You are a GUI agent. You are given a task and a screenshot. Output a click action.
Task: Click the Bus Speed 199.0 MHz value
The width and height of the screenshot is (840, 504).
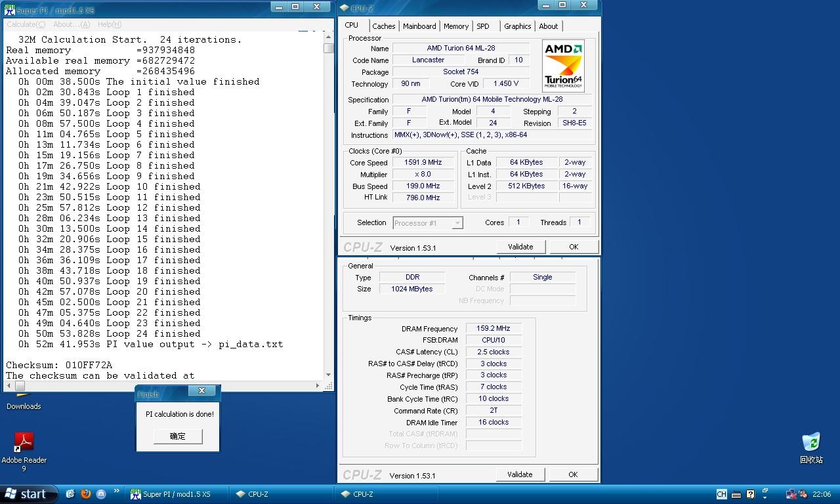click(x=423, y=186)
